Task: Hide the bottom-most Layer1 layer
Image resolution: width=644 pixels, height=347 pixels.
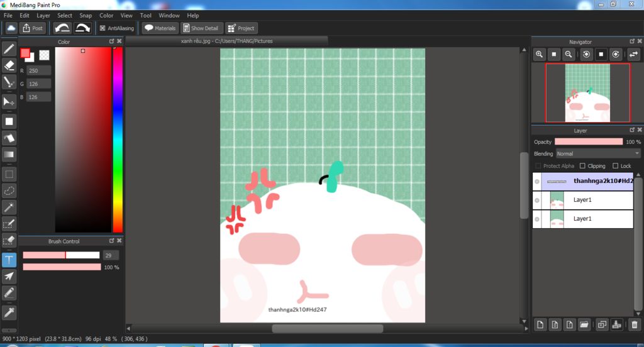Action: 537,219
